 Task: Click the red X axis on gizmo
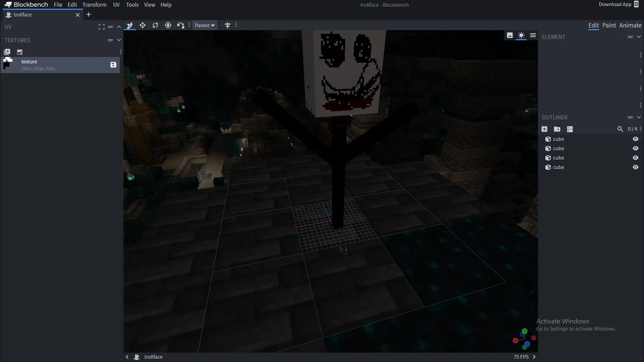click(x=516, y=341)
